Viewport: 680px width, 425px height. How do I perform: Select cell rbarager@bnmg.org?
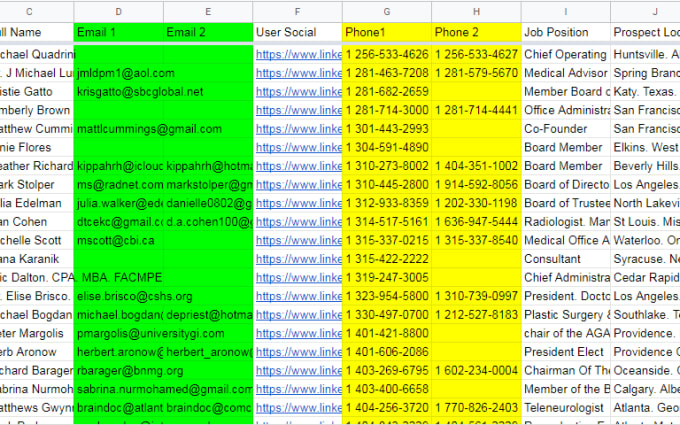pos(118,371)
